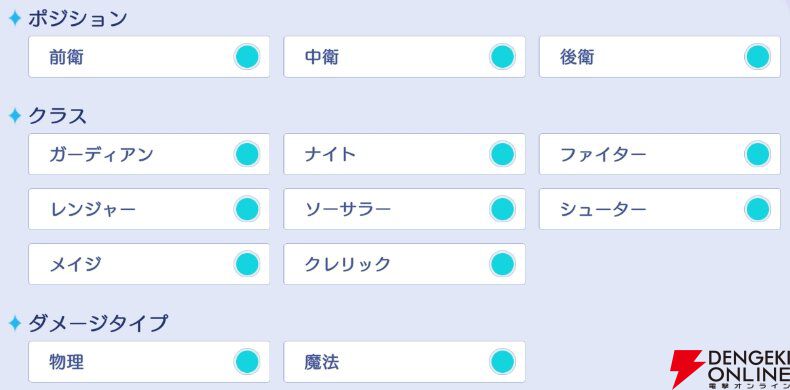This screenshot has height=390, width=790.
Task: Click the cyan circle beside 前衛
Action: coord(247,56)
